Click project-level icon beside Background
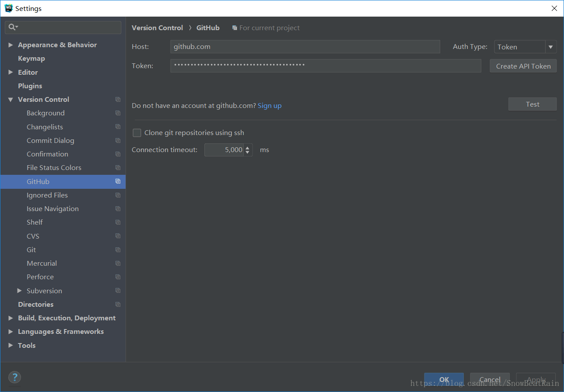Viewport: 564px width, 392px height. [x=118, y=113]
